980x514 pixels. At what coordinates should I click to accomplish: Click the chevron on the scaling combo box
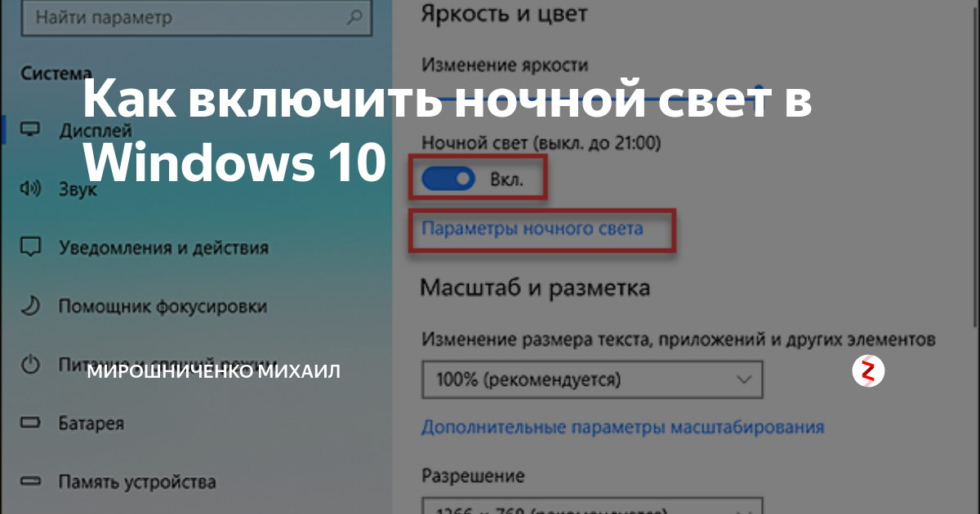[x=745, y=379]
